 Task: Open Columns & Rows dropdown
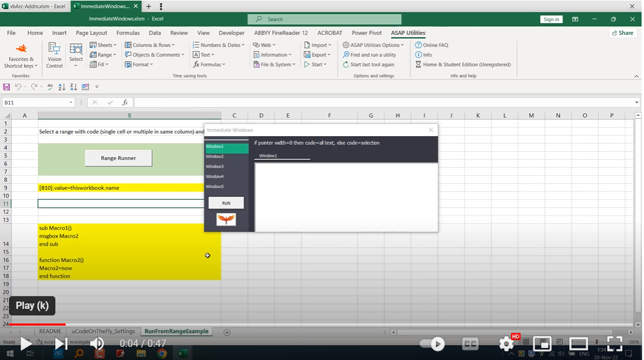tap(150, 45)
